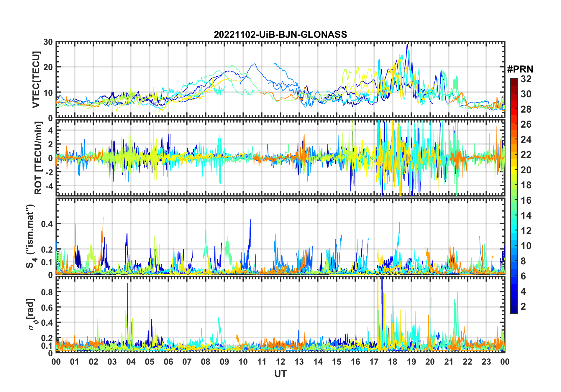Click ROT y-axis tick -4
Viewport: 561px width, 392px height.
pos(49,186)
